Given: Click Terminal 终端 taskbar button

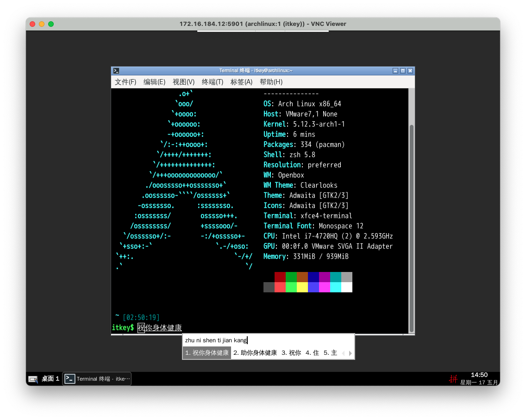Looking at the screenshot, I should click(97, 379).
